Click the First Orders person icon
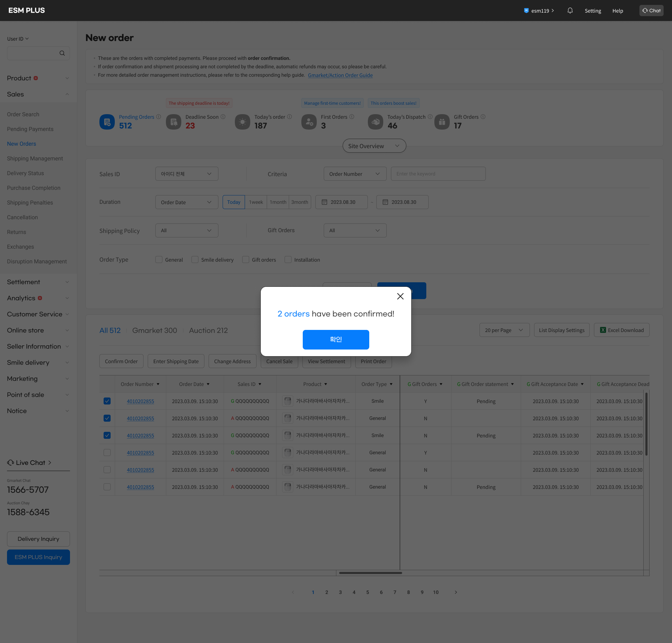 pyautogui.click(x=309, y=122)
